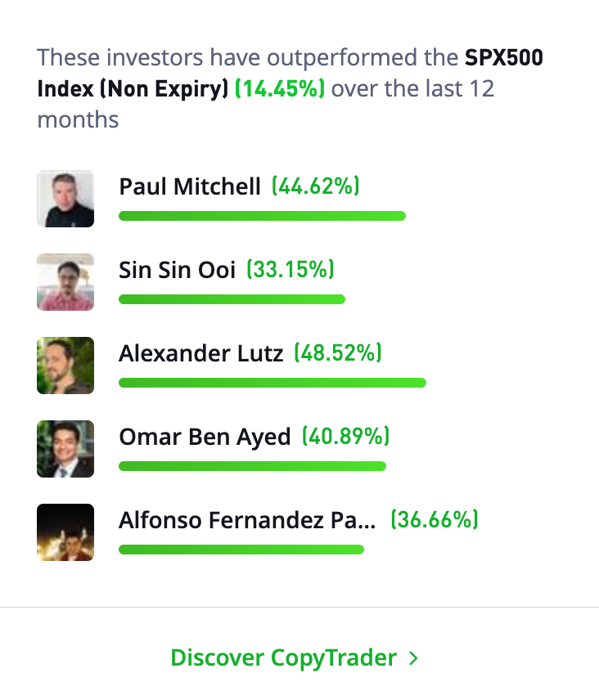Screen dimensions: 599x700
Task: Click Alfonso Fernandez's green performance bar
Action: [x=241, y=550]
